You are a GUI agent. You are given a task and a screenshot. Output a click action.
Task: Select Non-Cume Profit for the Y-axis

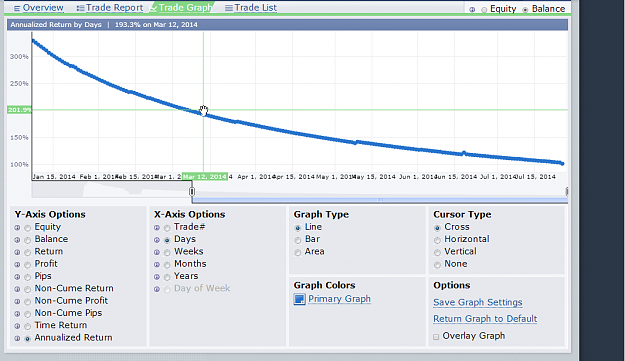pyautogui.click(x=28, y=302)
